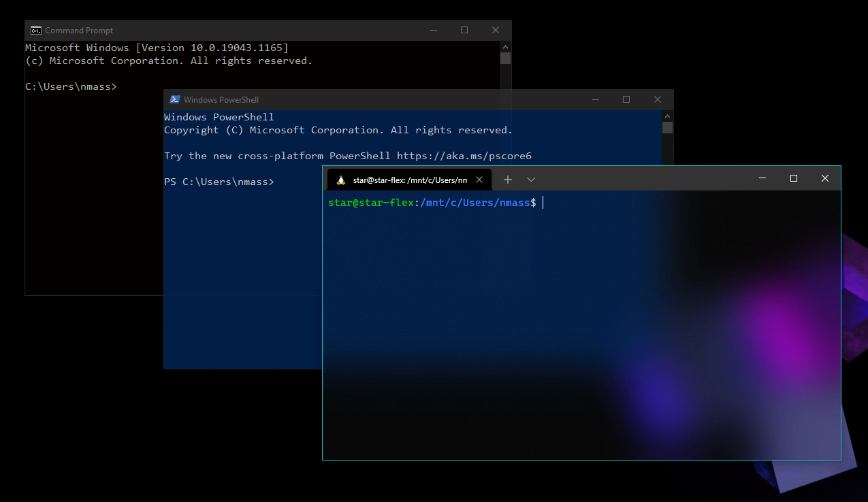This screenshot has height=502, width=868.
Task: Click the PS C:\Users\nmass> prompt in PowerShell
Action: tap(219, 182)
